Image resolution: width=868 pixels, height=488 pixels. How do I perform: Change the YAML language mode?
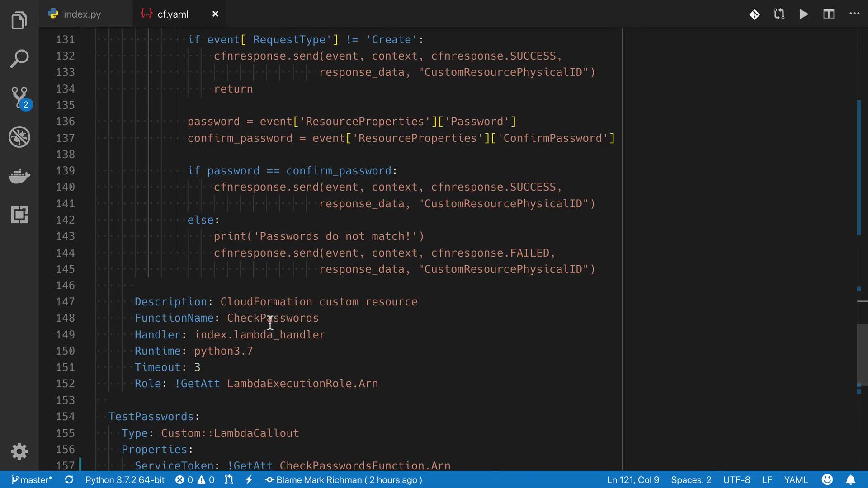pos(796,480)
